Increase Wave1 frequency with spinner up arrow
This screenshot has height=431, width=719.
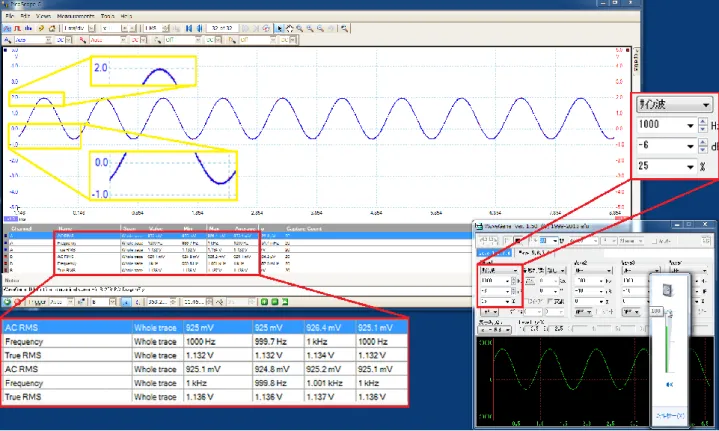pos(514,278)
